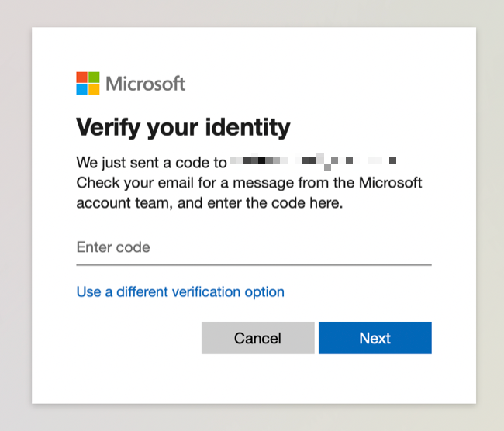Click the gray Microsoft wordmark beside the logo
This screenshot has height=431, width=504.
(x=145, y=84)
